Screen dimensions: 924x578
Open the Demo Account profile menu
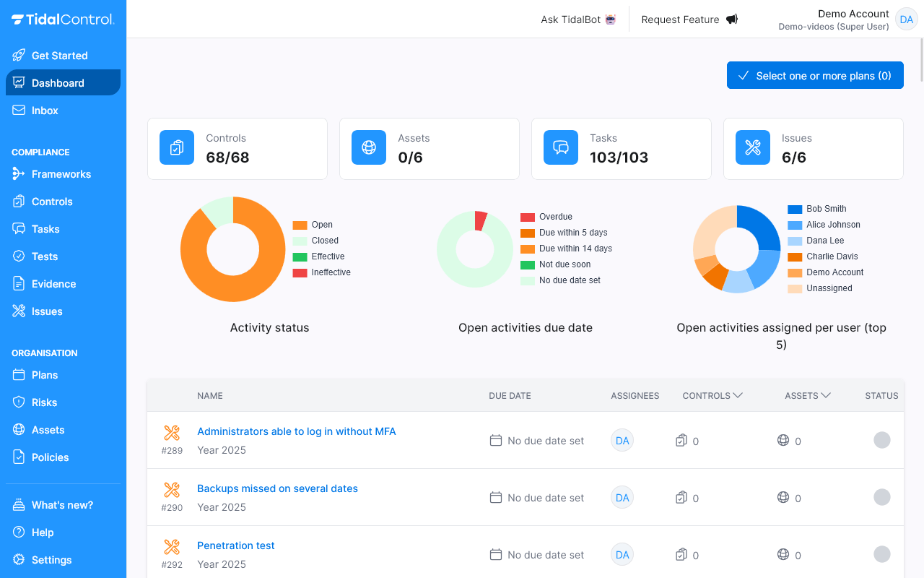852,19
